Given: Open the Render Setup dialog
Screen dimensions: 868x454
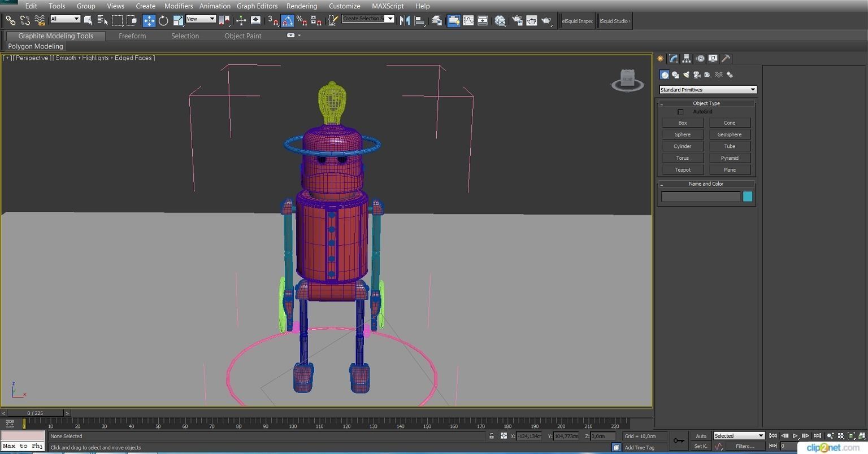Looking at the screenshot, I should tap(517, 20).
